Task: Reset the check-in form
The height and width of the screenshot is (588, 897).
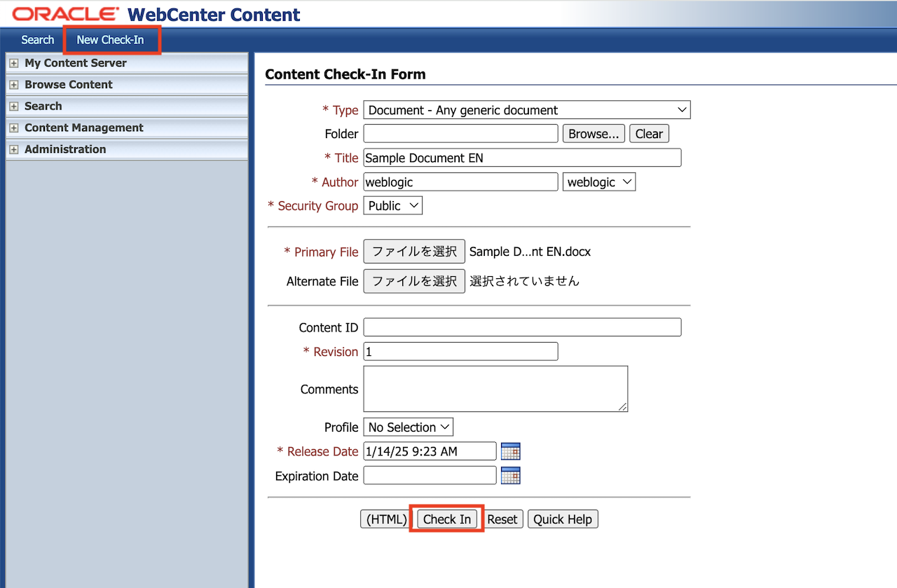Action: (x=502, y=519)
